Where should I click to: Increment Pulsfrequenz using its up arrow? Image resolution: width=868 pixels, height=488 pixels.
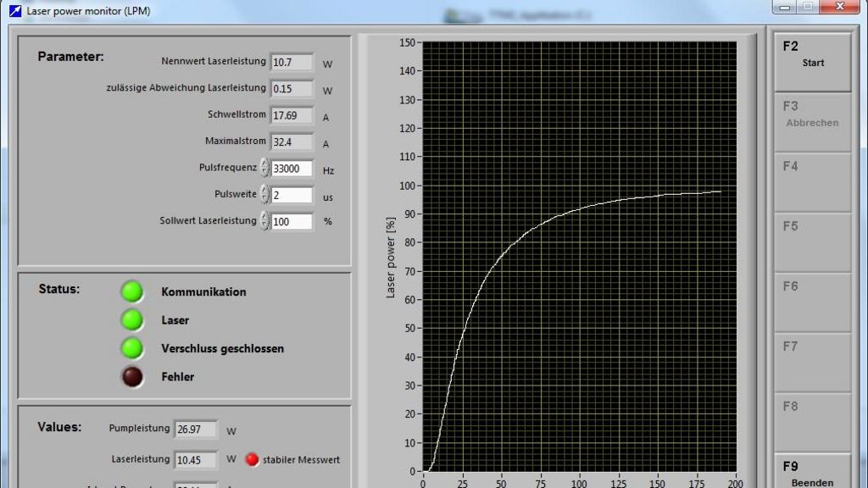click(x=264, y=164)
